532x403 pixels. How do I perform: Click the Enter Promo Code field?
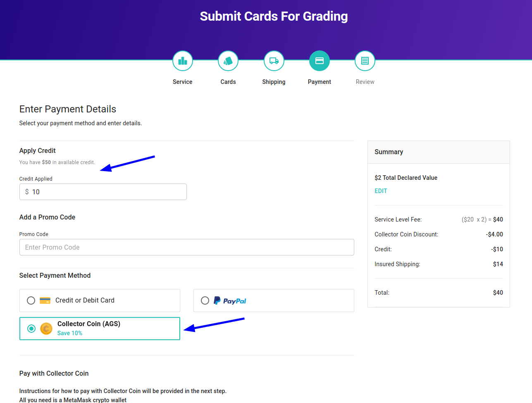coord(186,247)
